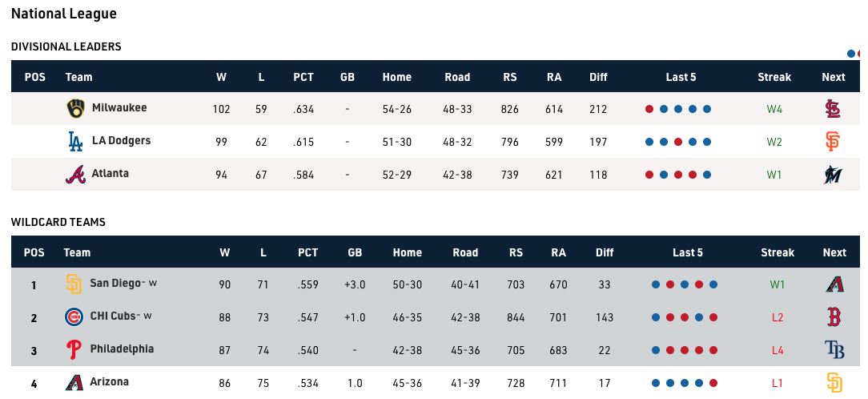Open the Milwaukee team link
Screen dimensions: 868x399
(119, 107)
